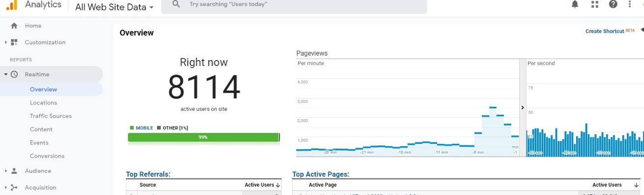644x195 pixels.
Task: Click the tallest per-minute pageviews bar
Action: 493,131
